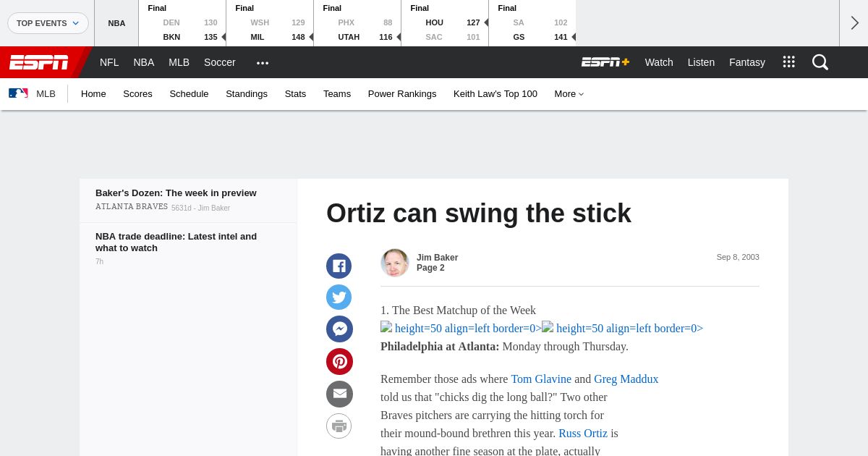Go to MLB Standings tab
Screen dimensions: 868x456
tap(247, 94)
